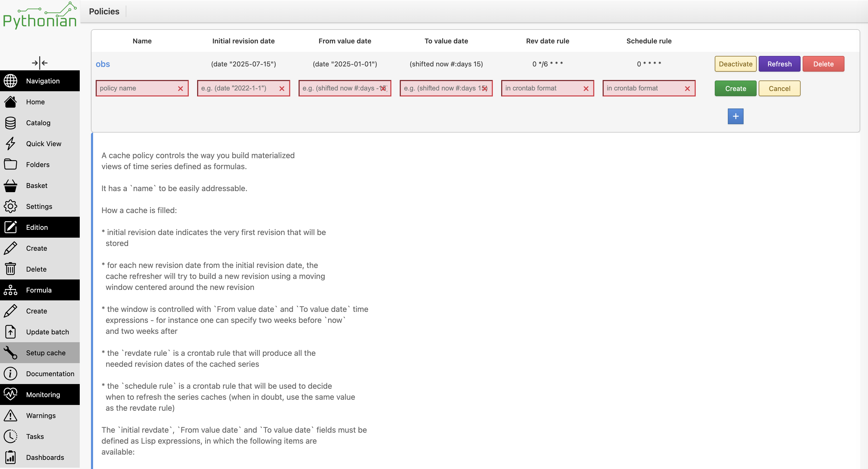Focus the To value date input
The image size is (868, 469).
click(446, 88)
